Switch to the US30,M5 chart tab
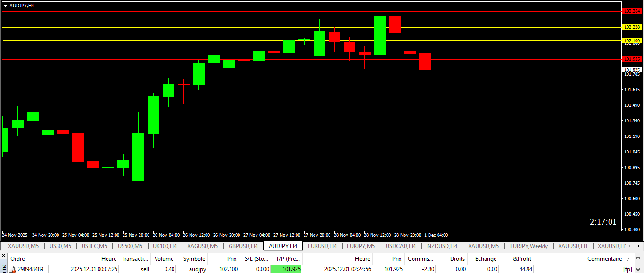This screenshot has height=273, width=644. tap(60, 246)
